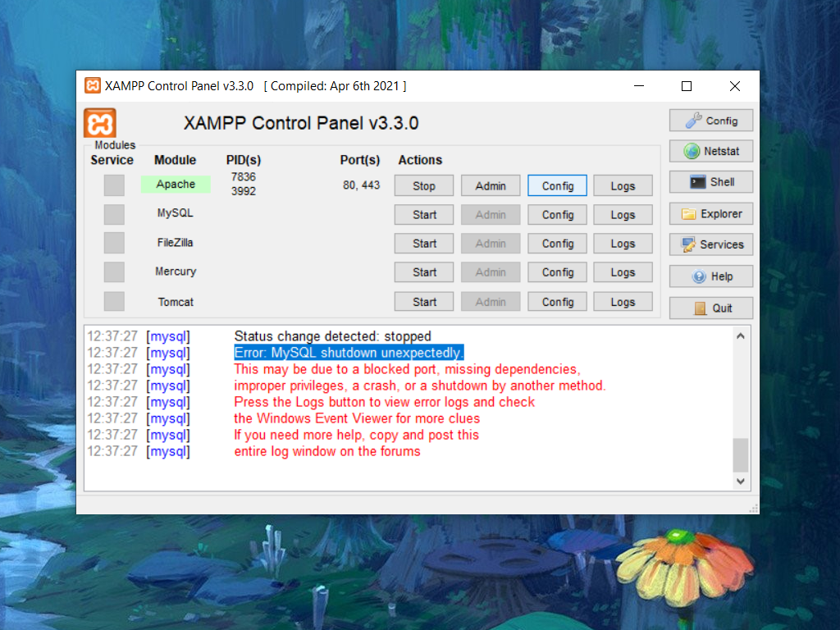The height and width of the screenshot is (630, 840).
Task: Click the log scrollbar thumb
Action: 741,454
